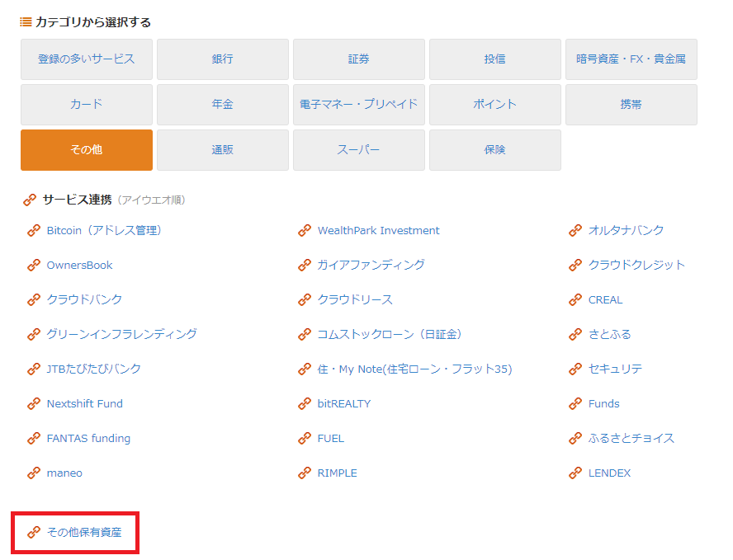Viewport: 733px width, 560px height.
Task: Open the Bitcoin（アドレス管理）link
Action: (x=104, y=230)
